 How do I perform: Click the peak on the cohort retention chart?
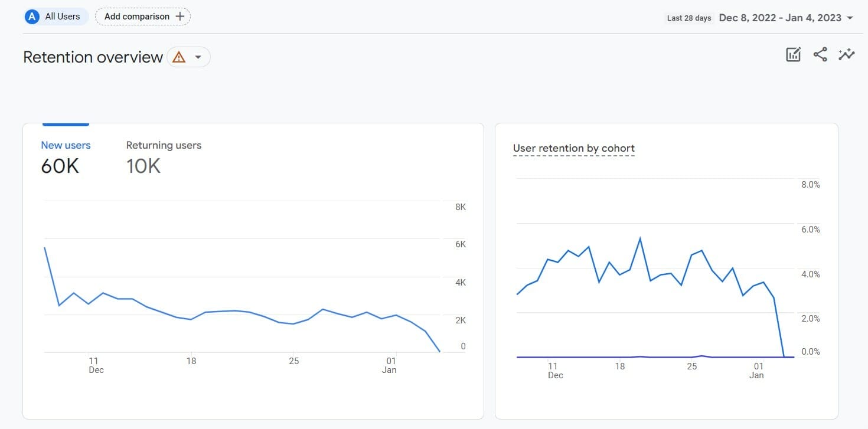[640, 237]
